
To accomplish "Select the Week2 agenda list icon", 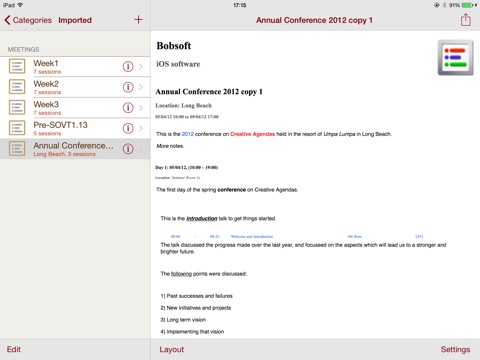I will pos(17,87).
